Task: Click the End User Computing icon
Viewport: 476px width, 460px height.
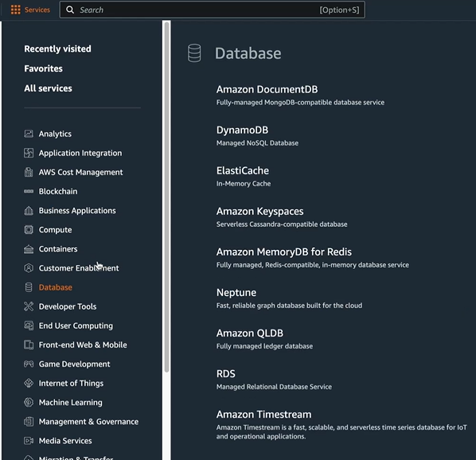Action: point(29,326)
